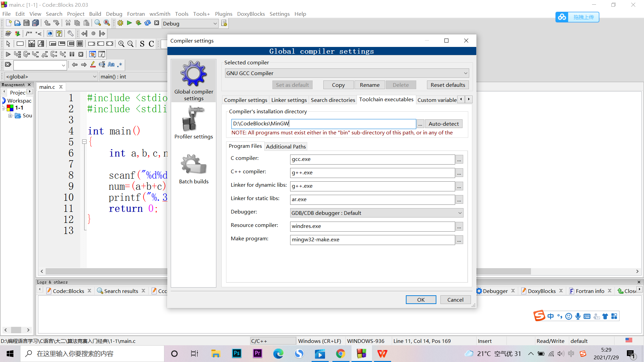Click the Build gear icon
The width and height of the screenshot is (644, 362).
120,23
